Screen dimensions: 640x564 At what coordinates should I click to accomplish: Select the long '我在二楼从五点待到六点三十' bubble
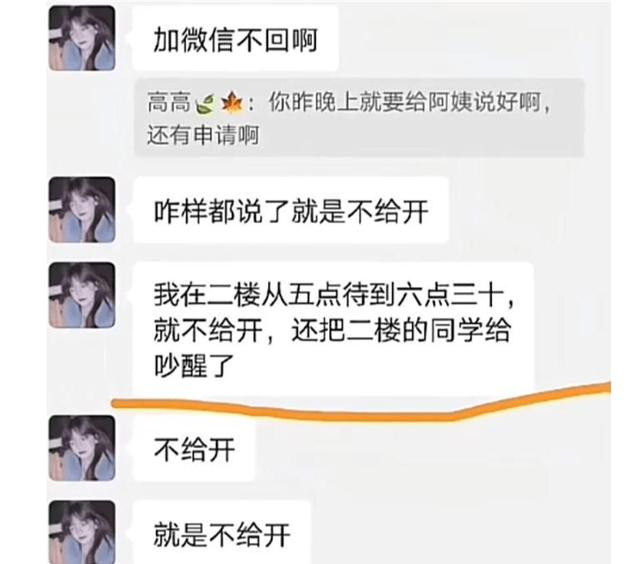[x=333, y=330]
